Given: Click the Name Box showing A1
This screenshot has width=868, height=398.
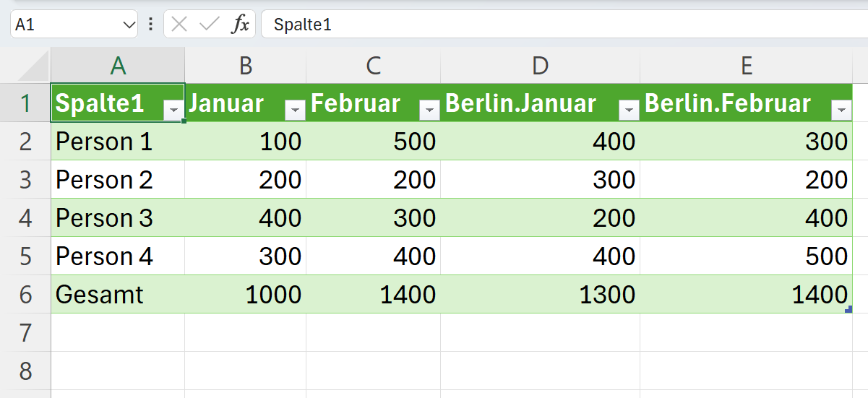Looking at the screenshot, I should click(x=65, y=25).
